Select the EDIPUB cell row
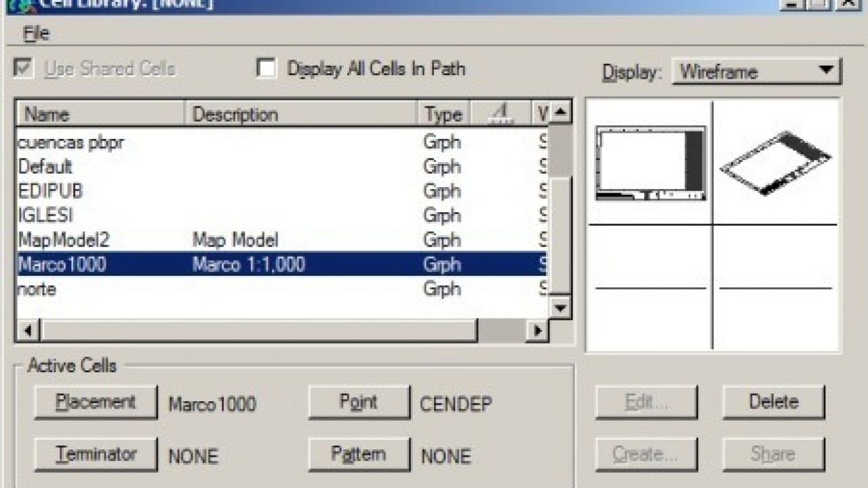This screenshot has width=868, height=488. [282, 191]
